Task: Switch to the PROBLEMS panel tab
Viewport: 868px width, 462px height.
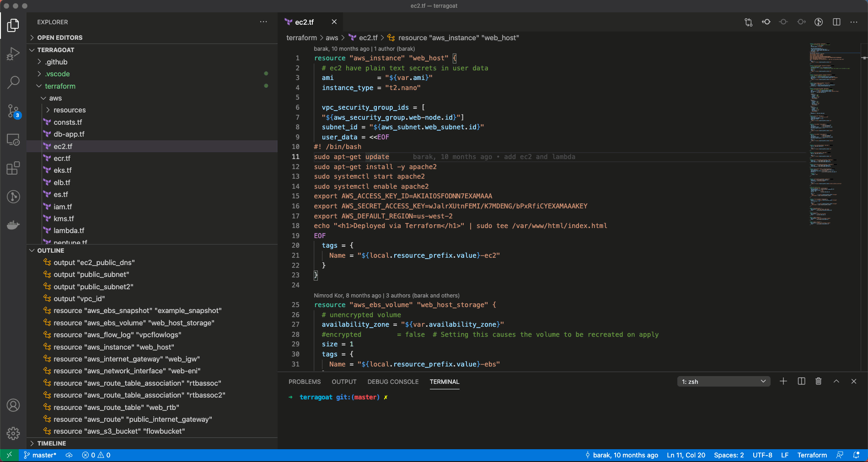Action: pos(304,382)
